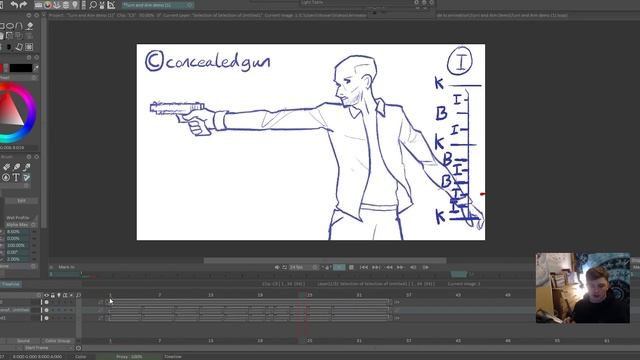The image size is (640, 360).
Task: Toggle the color wheel panel icon in the top toolbar
Action: coord(47,5)
